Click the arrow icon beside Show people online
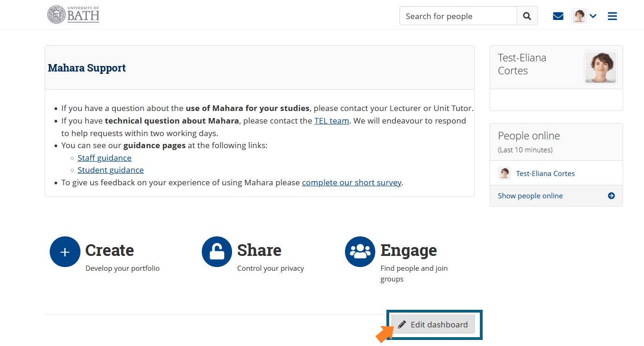The image size is (644, 346). [611, 196]
